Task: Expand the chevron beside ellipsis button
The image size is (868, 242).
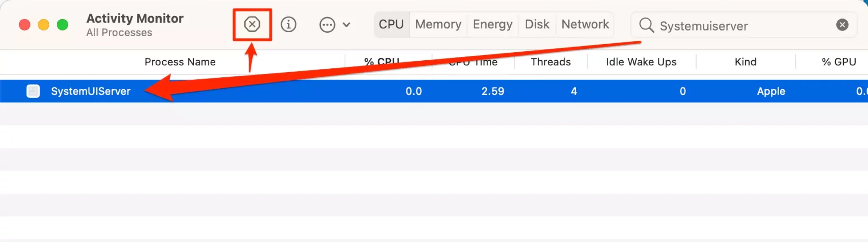Action: (346, 25)
